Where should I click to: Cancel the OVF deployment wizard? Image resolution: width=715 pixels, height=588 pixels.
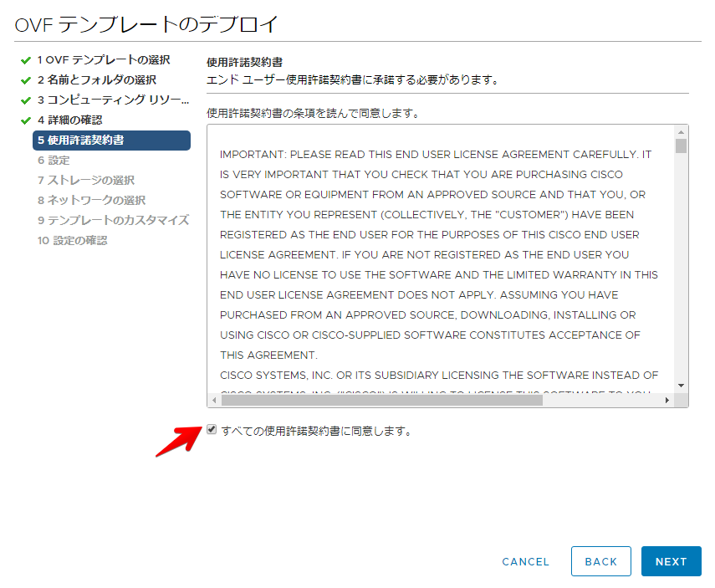pos(525,561)
